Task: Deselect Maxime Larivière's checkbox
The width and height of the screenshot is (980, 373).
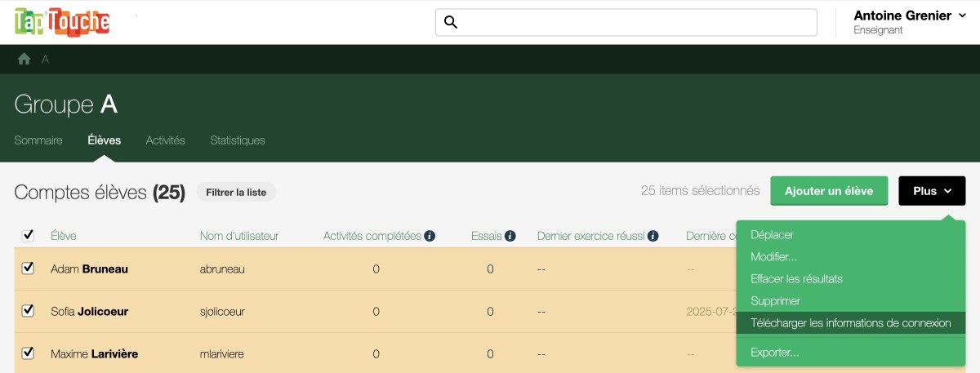Action: coord(28,353)
